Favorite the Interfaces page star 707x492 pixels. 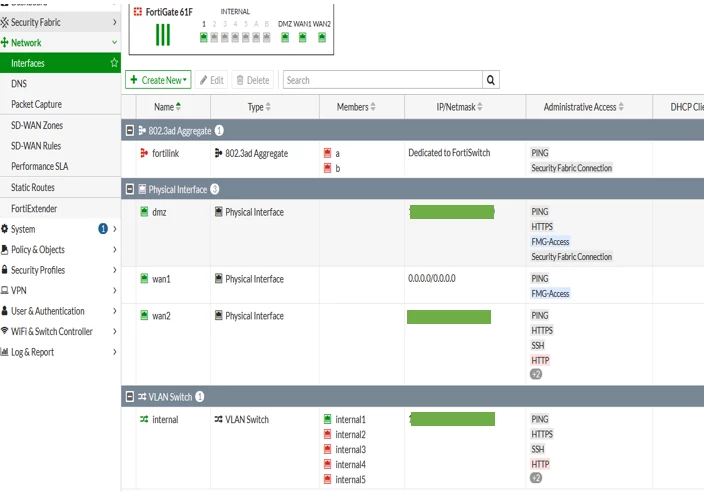114,63
